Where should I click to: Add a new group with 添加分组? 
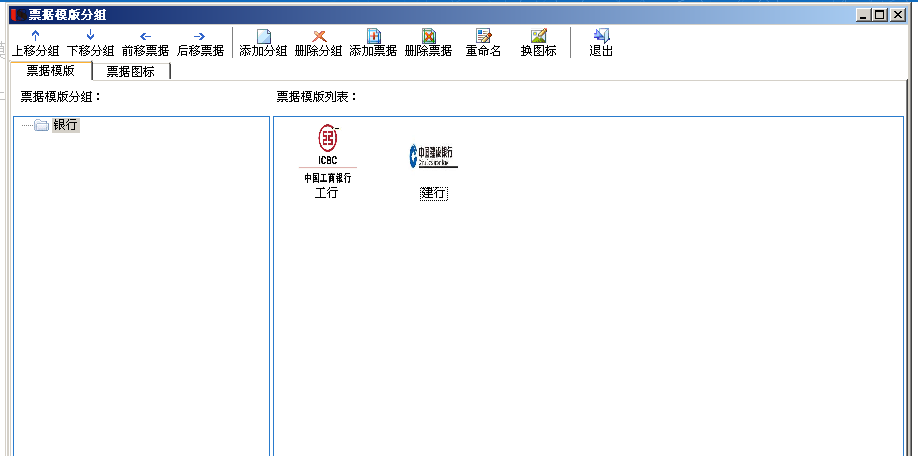point(263,43)
